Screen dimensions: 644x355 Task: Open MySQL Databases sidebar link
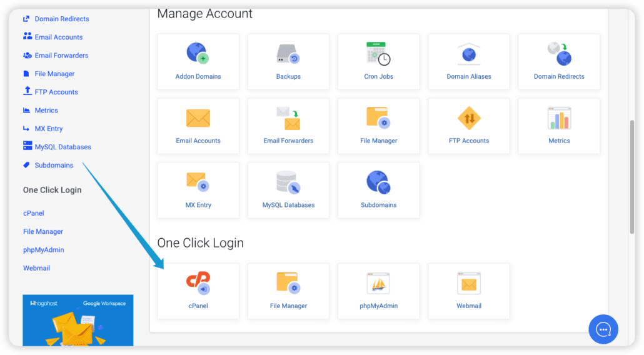click(63, 147)
